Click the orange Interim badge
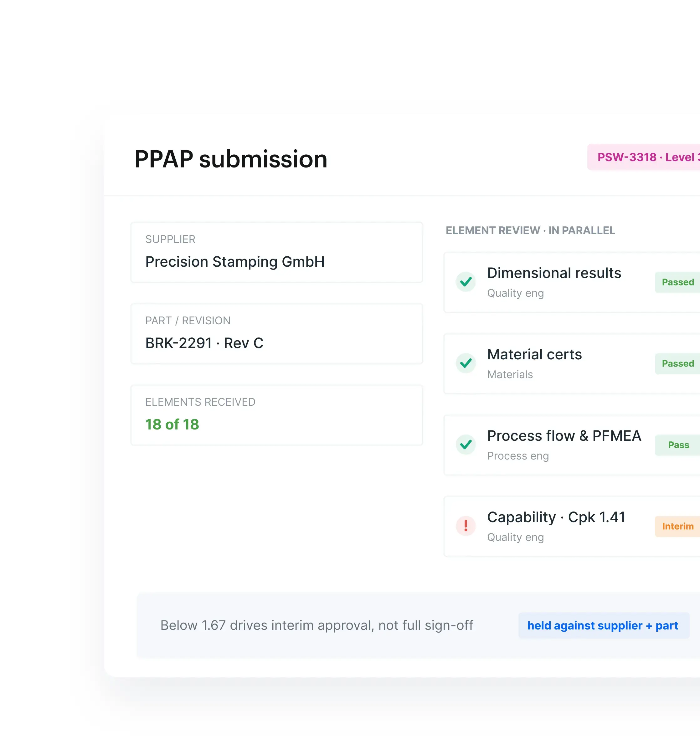The image size is (700, 740). point(677,526)
